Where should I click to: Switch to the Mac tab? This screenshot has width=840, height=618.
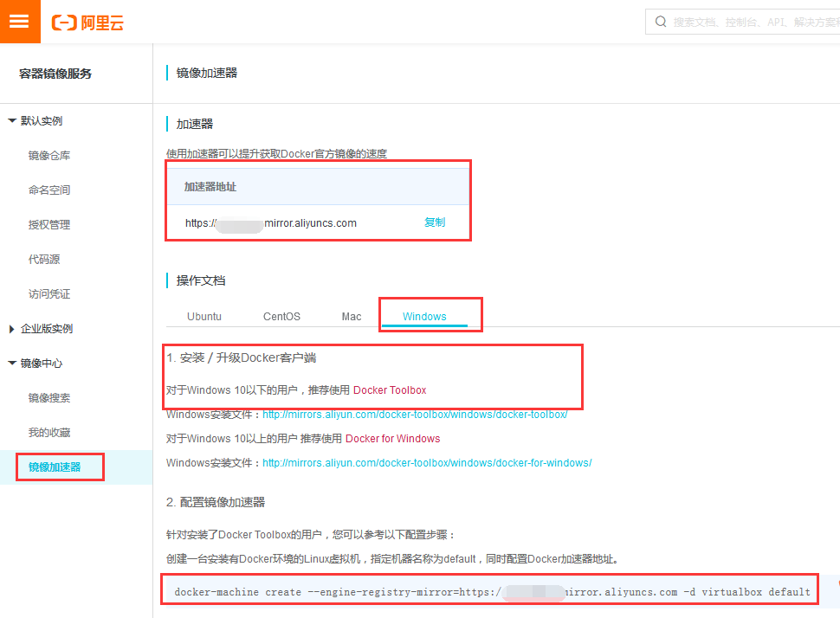pyautogui.click(x=352, y=317)
